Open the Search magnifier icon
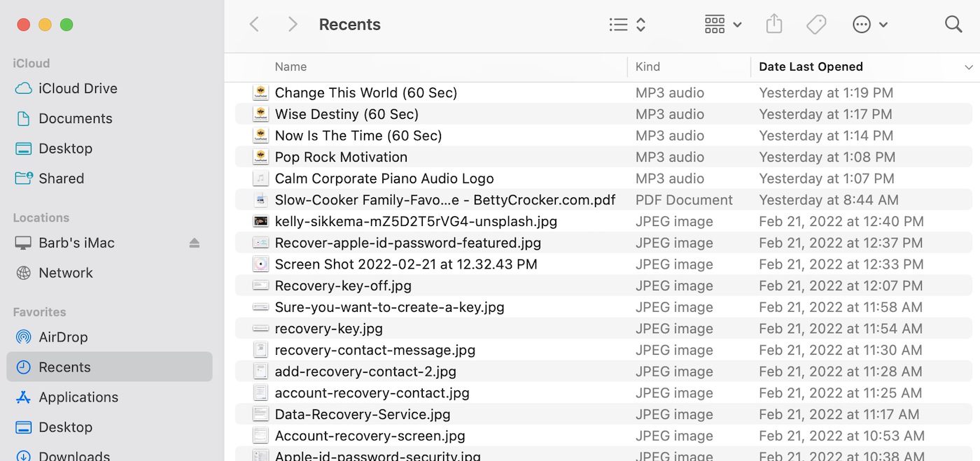This screenshot has width=980, height=461. pos(953,24)
